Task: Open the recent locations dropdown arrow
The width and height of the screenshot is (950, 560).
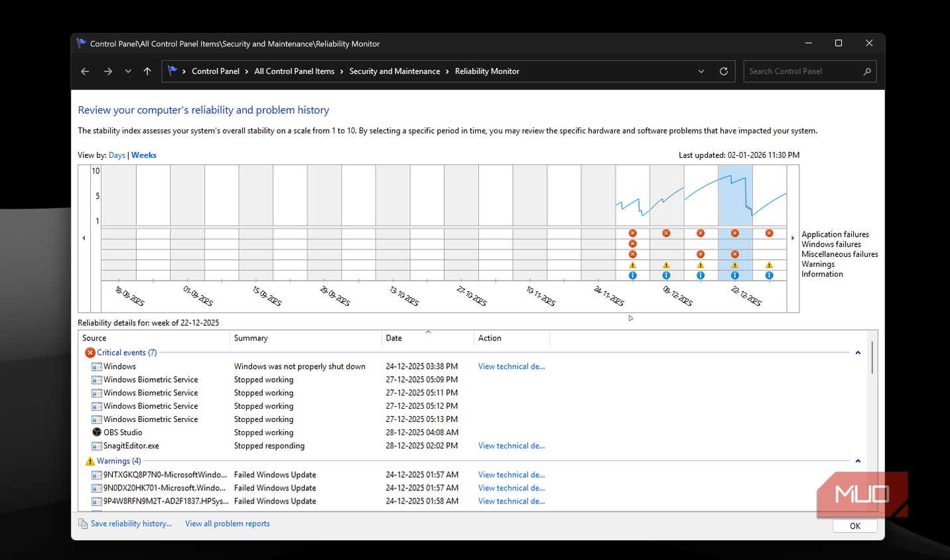Action: pos(128,72)
